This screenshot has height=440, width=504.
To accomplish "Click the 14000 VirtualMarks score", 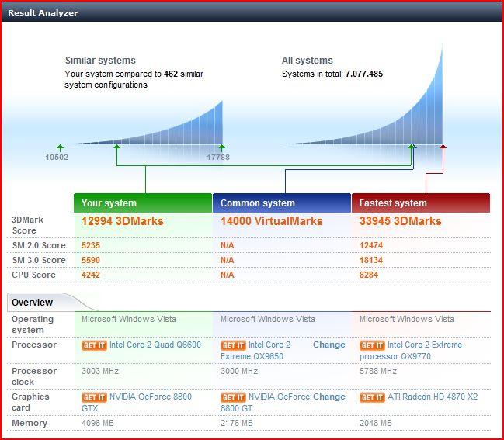I will [x=271, y=221].
